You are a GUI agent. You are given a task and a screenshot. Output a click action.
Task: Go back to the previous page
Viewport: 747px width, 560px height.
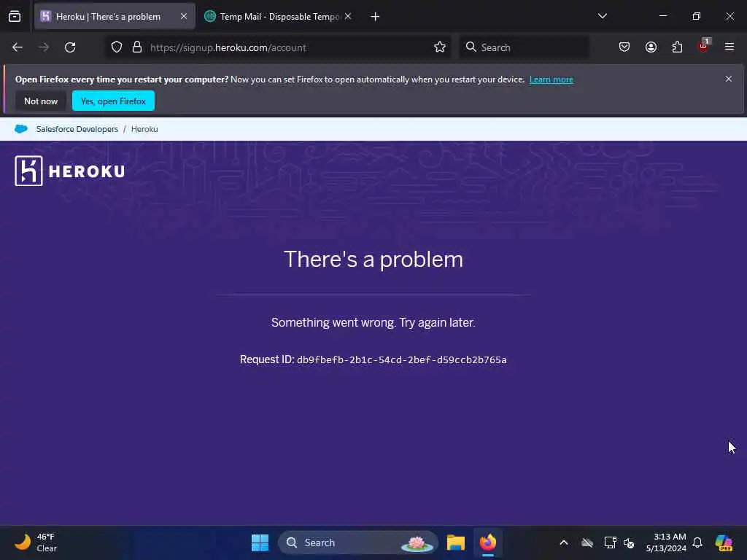pos(18,47)
